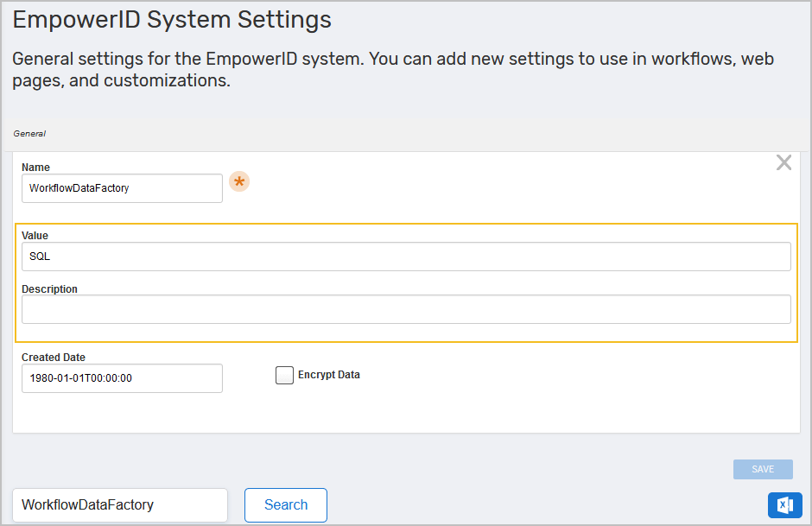Select the Created Date field
This screenshot has height=526, width=812.
pos(121,378)
